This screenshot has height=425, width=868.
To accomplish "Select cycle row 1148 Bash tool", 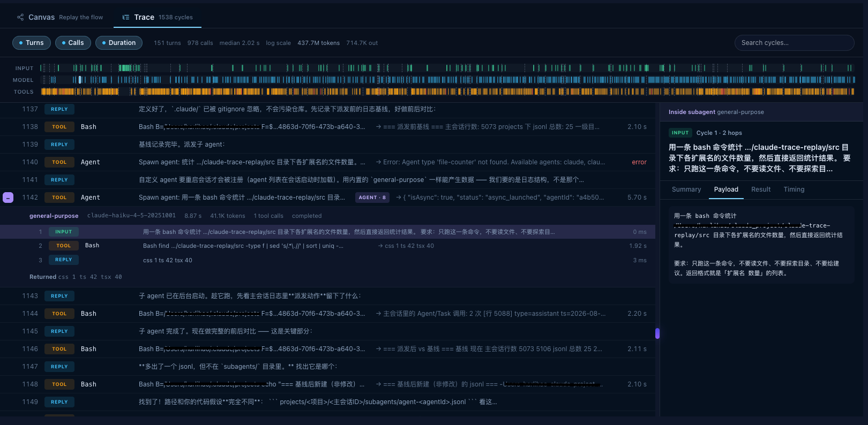I will (327, 384).
